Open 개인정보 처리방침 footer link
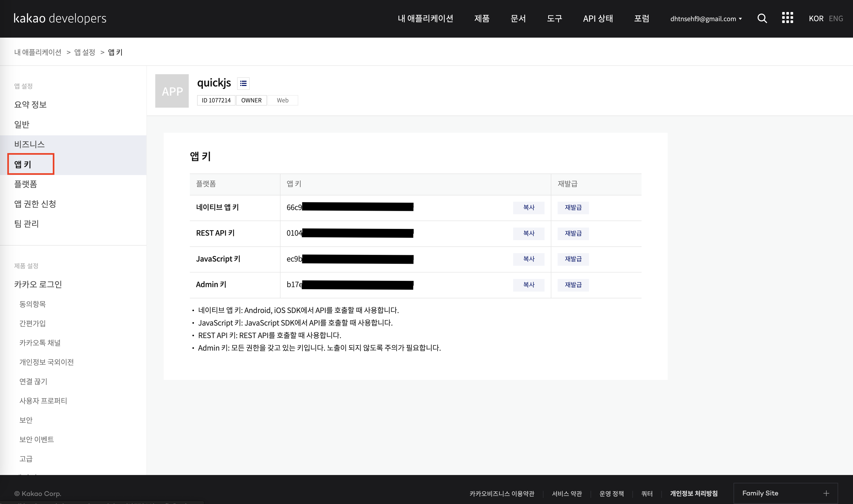This screenshot has width=853, height=504. (x=694, y=494)
